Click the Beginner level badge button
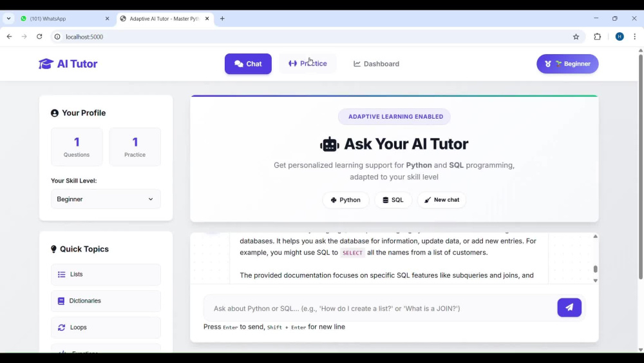The width and height of the screenshot is (644, 363). [x=567, y=64]
